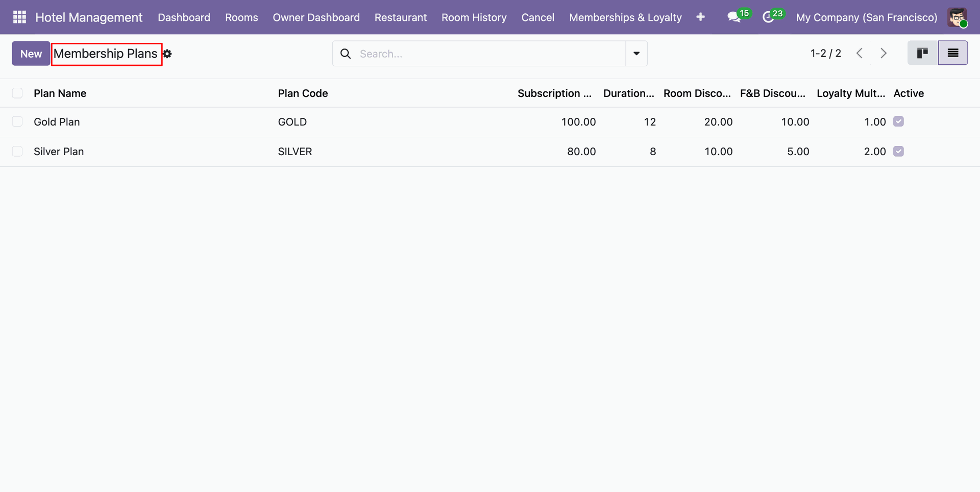The image size is (980, 492).
Task: Sort by Plan Code column header
Action: tap(303, 93)
